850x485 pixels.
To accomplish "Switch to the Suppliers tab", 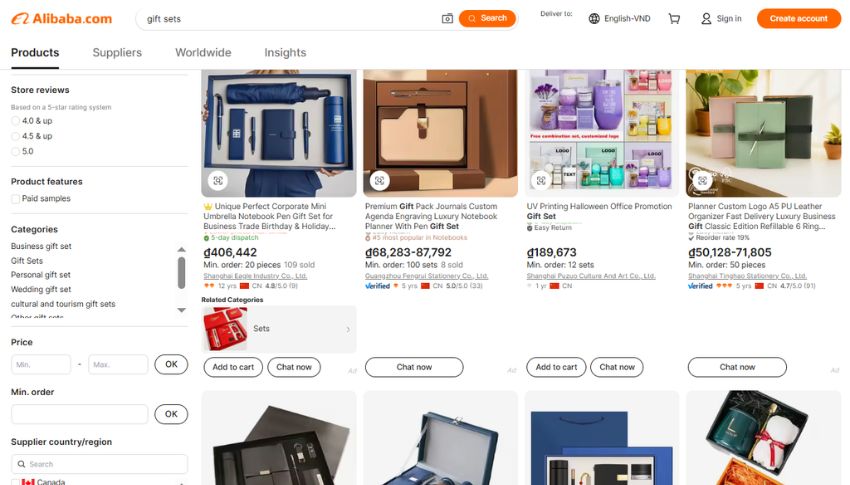I will [117, 53].
